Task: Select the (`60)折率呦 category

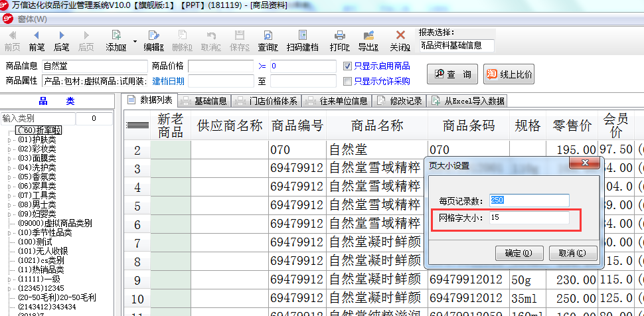Action: 39,130
